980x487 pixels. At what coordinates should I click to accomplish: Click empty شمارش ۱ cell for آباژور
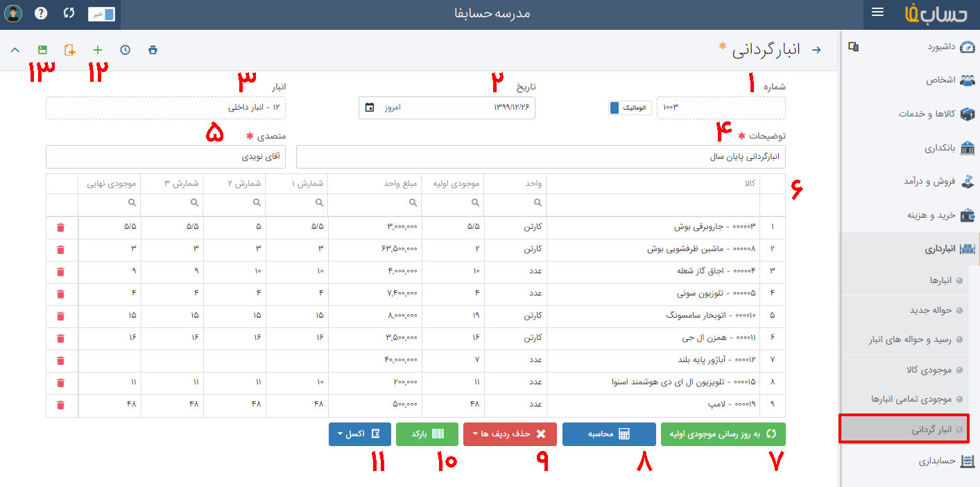tap(298, 361)
